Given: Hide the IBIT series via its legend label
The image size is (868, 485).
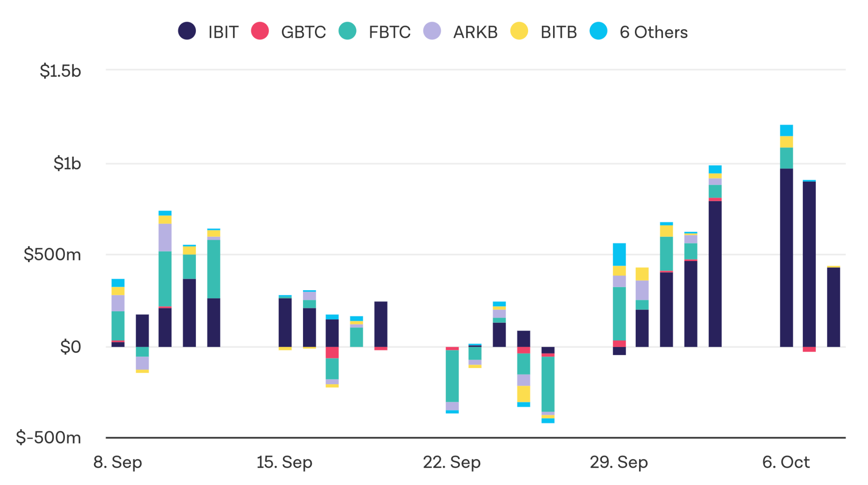Looking at the screenshot, I should pyautogui.click(x=223, y=32).
